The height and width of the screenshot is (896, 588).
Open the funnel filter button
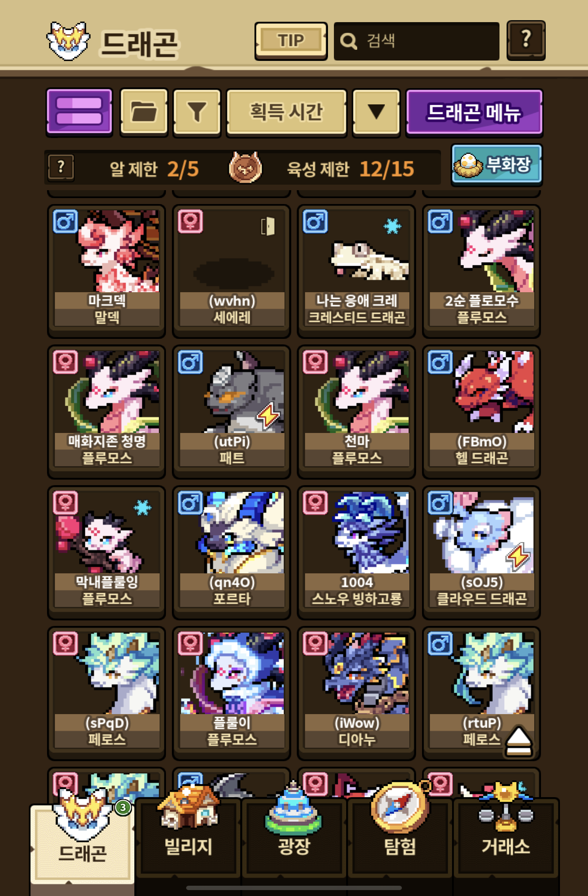[x=197, y=112]
